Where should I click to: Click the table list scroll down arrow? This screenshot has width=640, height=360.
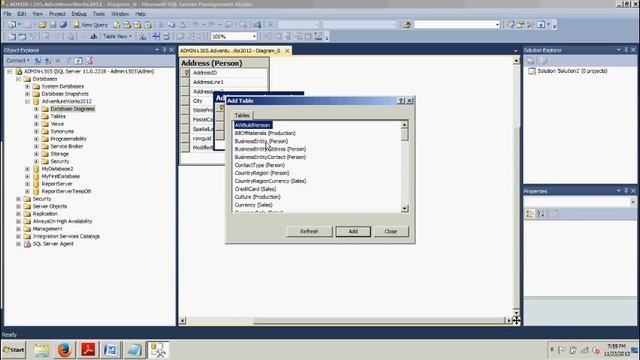coord(404,209)
